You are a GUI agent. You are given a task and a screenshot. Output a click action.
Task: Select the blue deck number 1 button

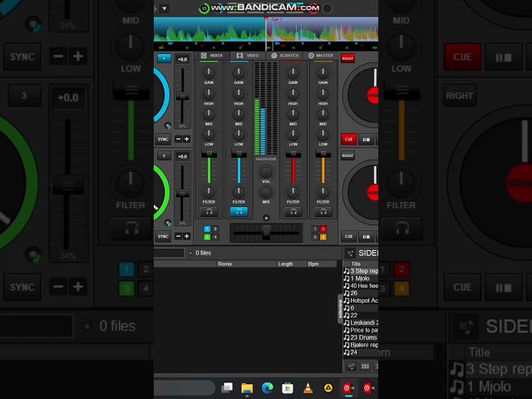click(x=165, y=59)
